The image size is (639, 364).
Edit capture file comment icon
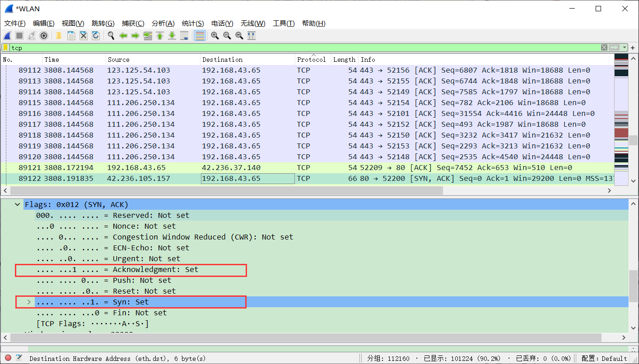click(19, 358)
